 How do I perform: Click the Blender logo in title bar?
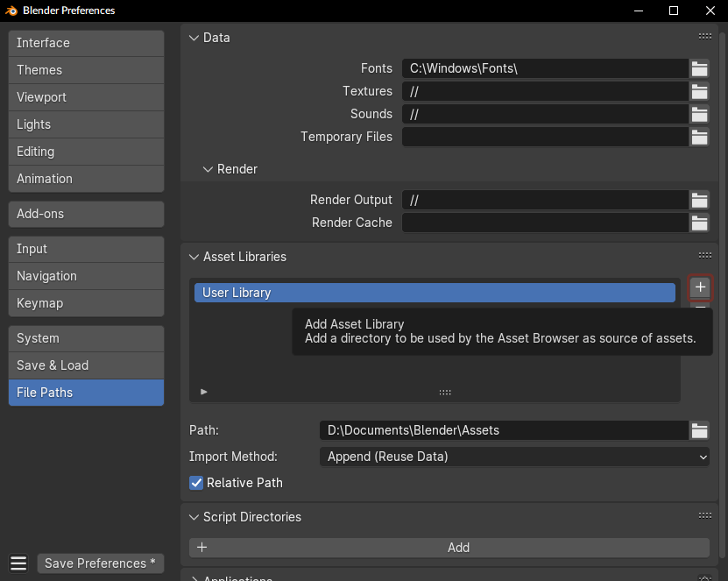[11, 11]
